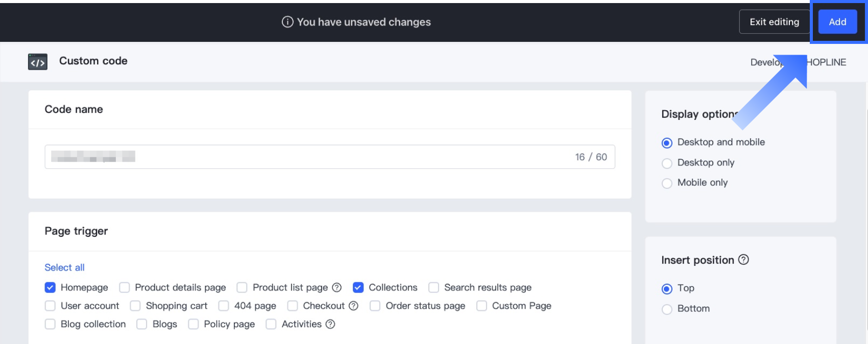Set insert position to Bottom
This screenshot has height=344, width=868.
tap(667, 309)
